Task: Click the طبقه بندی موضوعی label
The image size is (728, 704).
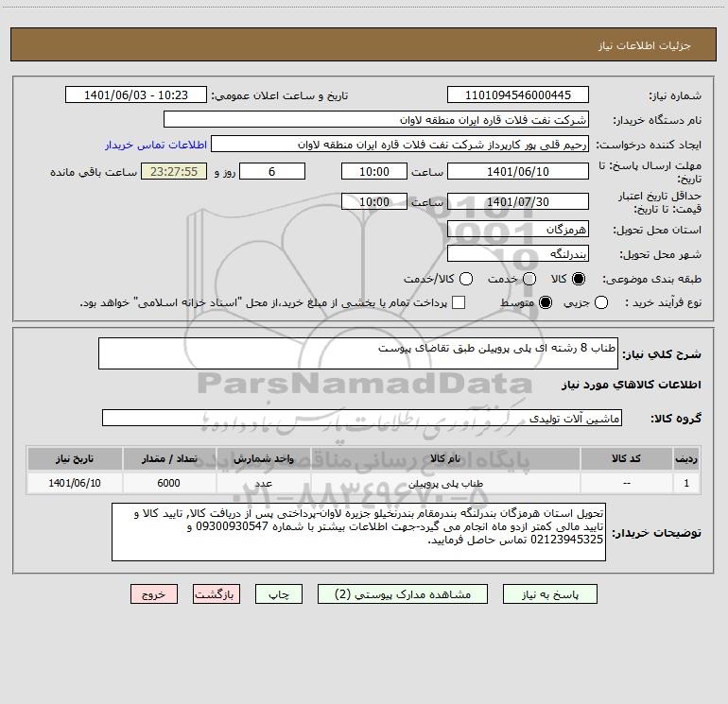Action: pyautogui.click(x=651, y=280)
